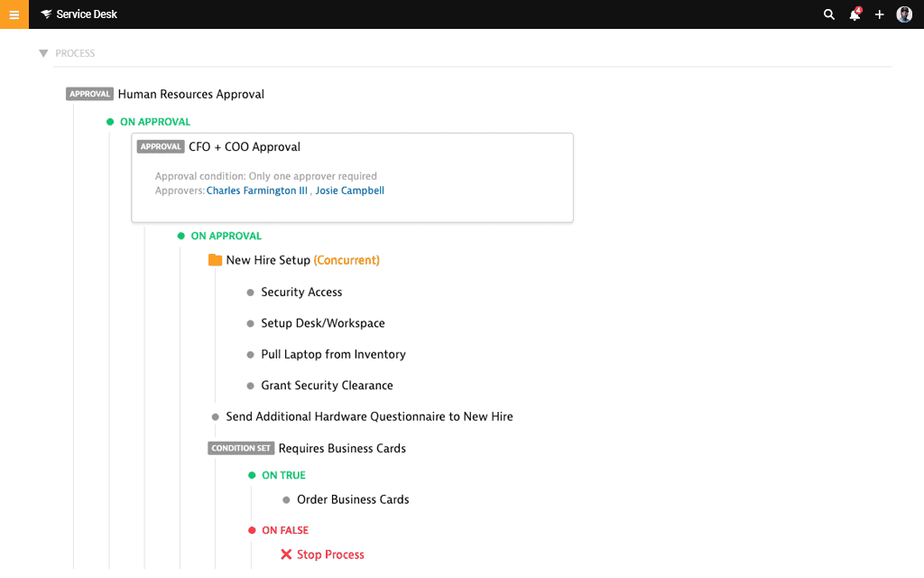The height and width of the screenshot is (578, 924).
Task: Click the notification badge showing 4
Action: click(858, 8)
